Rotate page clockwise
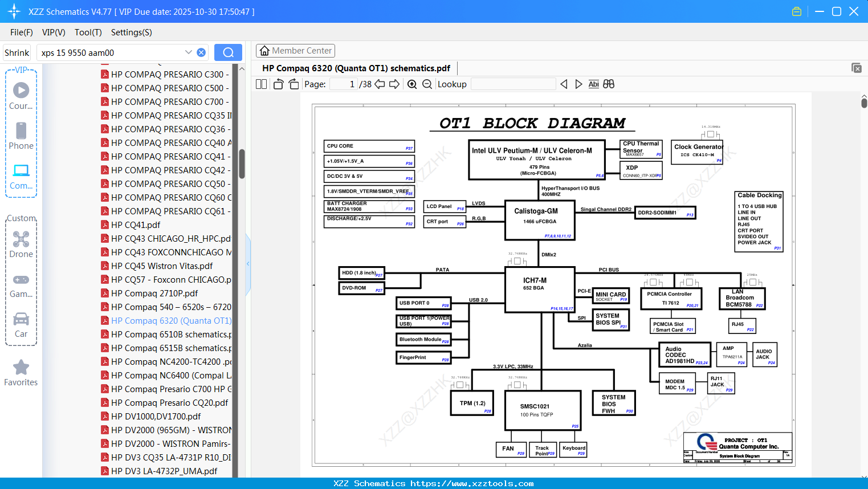The width and height of the screenshot is (868, 489). pos(294,84)
